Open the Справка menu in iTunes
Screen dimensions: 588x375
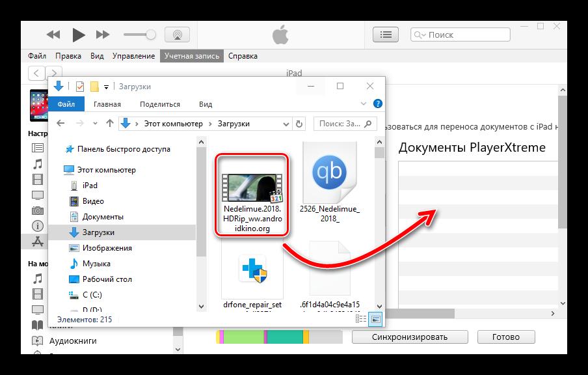(243, 56)
